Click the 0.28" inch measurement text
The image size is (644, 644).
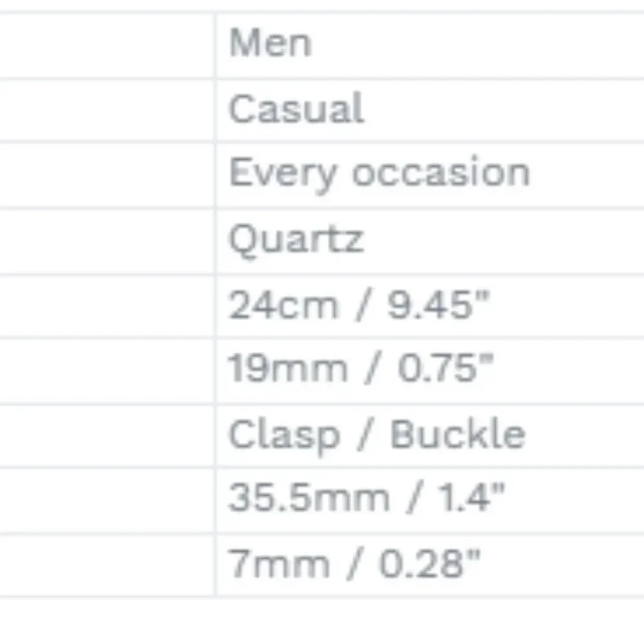click(x=429, y=563)
